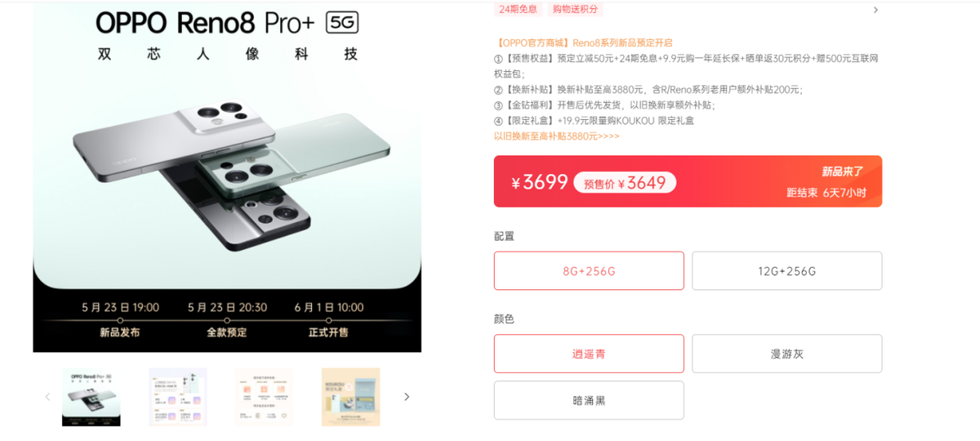Click the 【OPPO官方商城】 promotion heading

tap(532, 42)
